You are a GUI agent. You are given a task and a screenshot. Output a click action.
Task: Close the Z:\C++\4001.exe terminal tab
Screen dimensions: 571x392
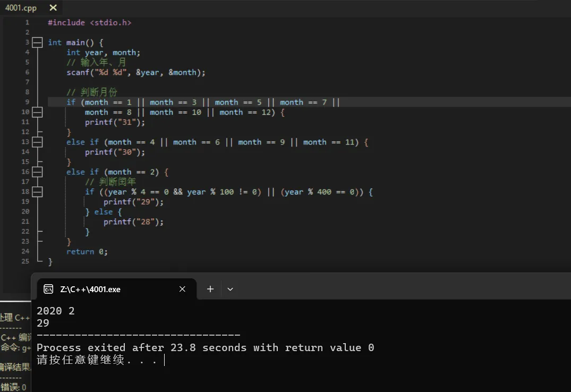coord(182,289)
